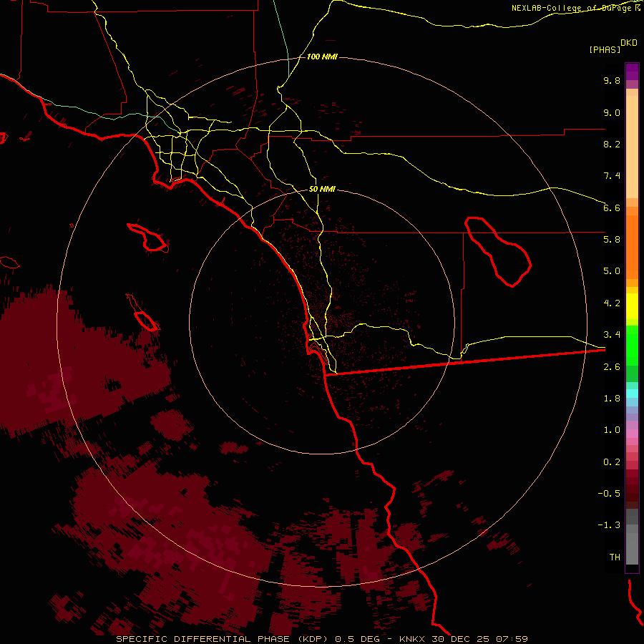Pick the cyan color band beside 1.8
644x644 pixels.
(632, 394)
